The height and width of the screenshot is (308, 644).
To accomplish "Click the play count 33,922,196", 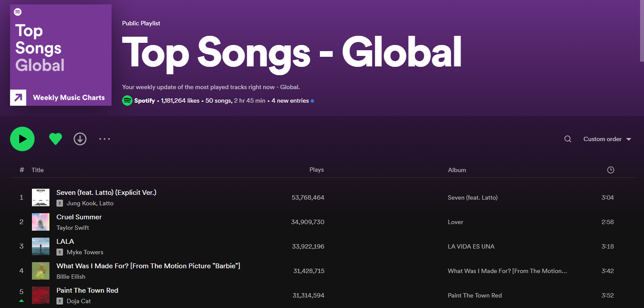I will coord(308,246).
